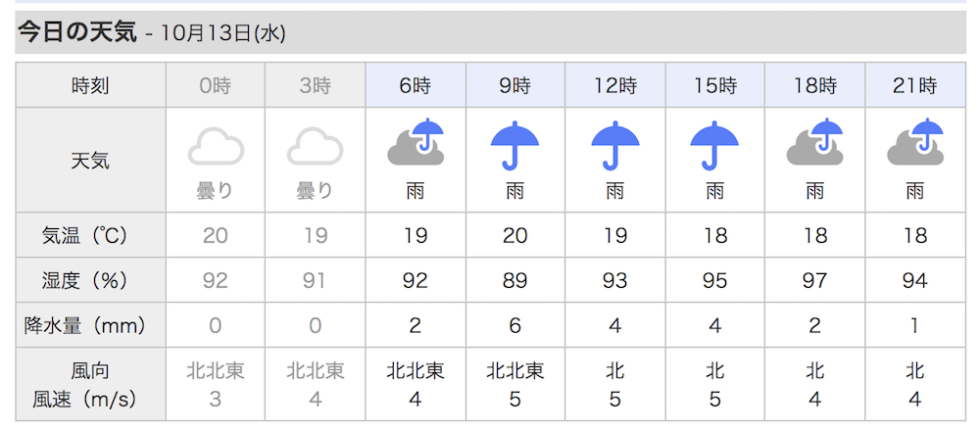Viewport: 980px width, 429px height.
Task: Click the cloud-with-umbrella icon at 6時
Action: [x=416, y=143]
